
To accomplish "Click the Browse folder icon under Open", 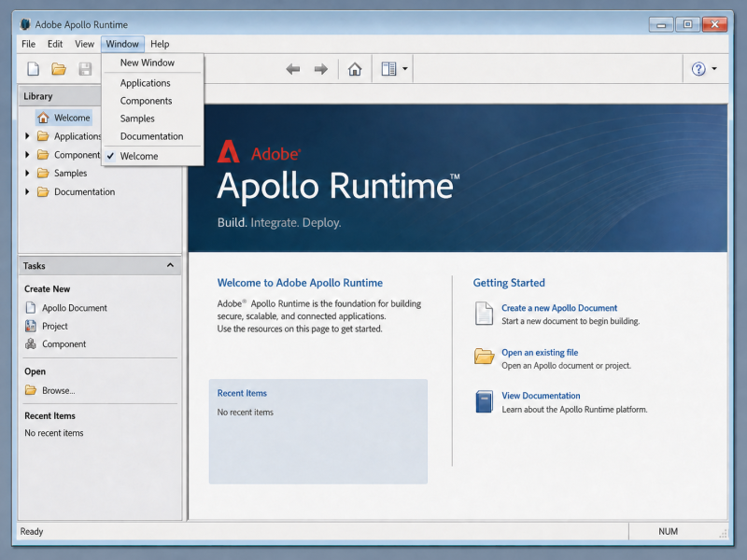I will click(x=31, y=390).
